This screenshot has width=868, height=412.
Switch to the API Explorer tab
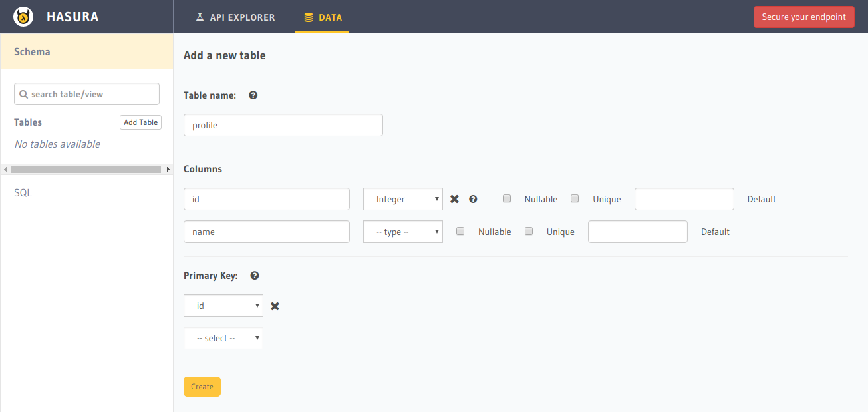[235, 17]
